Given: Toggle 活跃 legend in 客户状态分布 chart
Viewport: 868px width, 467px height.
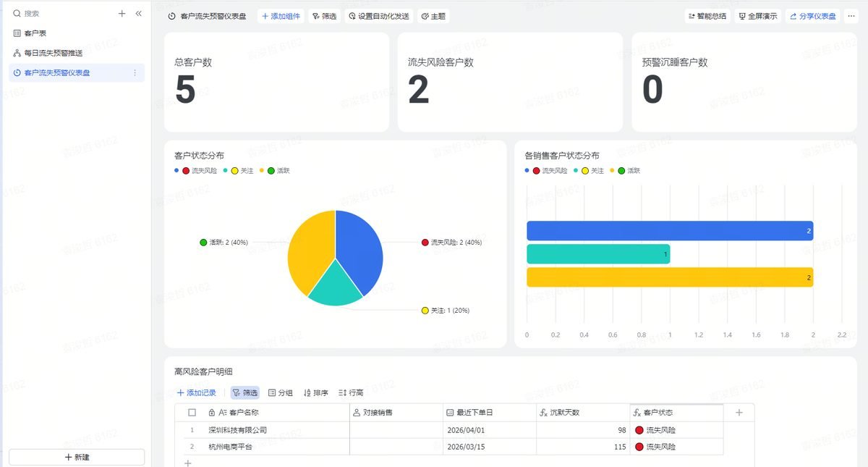Looking at the screenshot, I should [275, 171].
